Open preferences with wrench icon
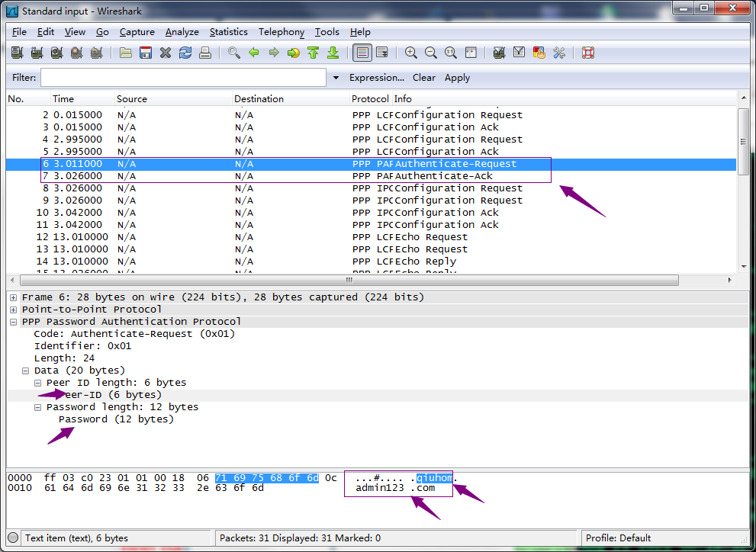The width and height of the screenshot is (756, 552). pyautogui.click(x=559, y=53)
